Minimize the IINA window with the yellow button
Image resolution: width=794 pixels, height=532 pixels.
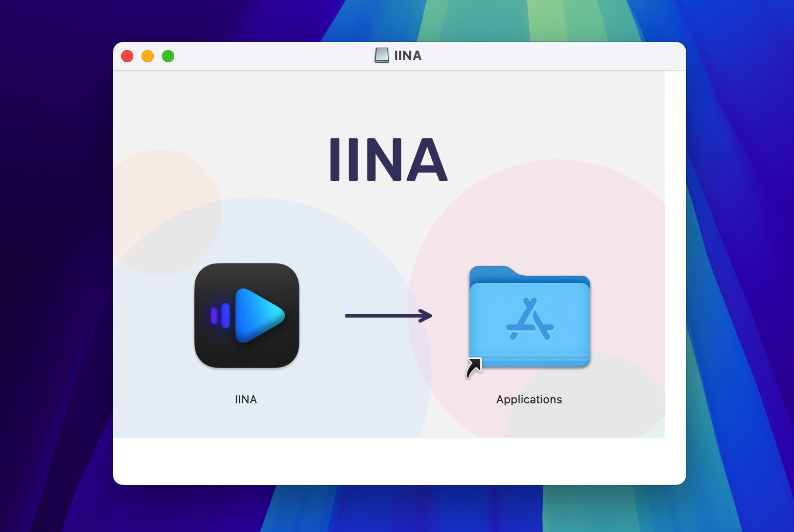point(148,56)
